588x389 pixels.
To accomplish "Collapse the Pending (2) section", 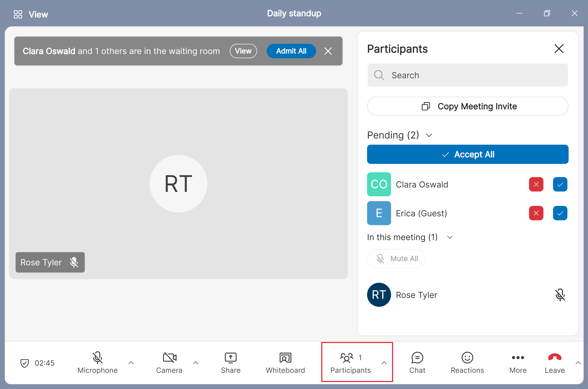I will pyautogui.click(x=429, y=135).
